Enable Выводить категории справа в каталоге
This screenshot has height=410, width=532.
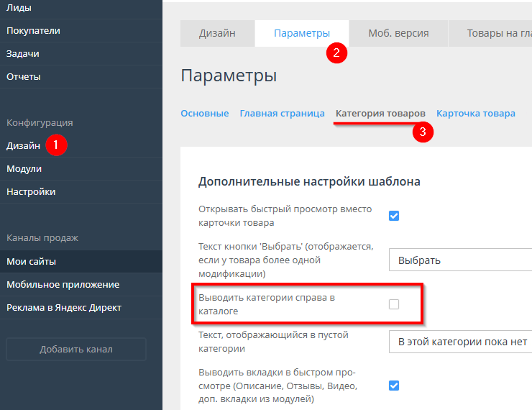tap(394, 304)
